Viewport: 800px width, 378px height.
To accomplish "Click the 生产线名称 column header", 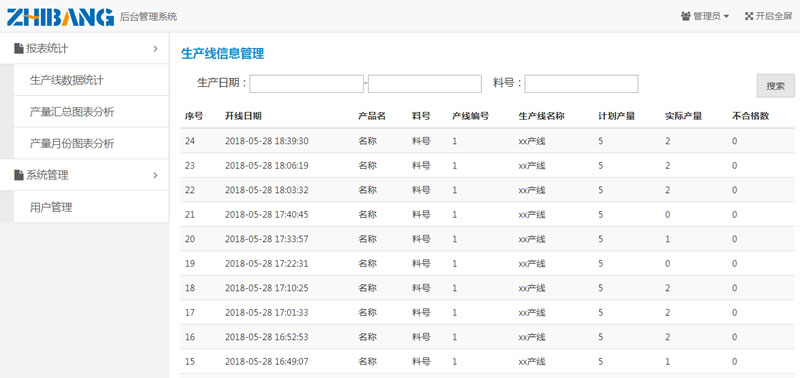I will (x=541, y=116).
